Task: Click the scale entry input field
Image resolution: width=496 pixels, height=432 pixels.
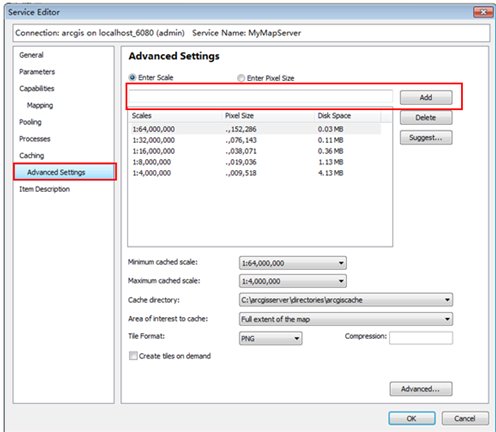Action: tap(261, 97)
